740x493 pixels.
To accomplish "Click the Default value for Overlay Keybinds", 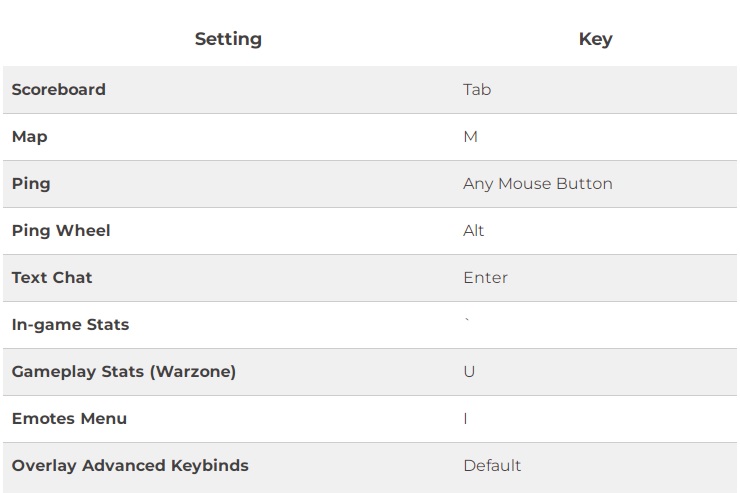I will (x=492, y=466).
